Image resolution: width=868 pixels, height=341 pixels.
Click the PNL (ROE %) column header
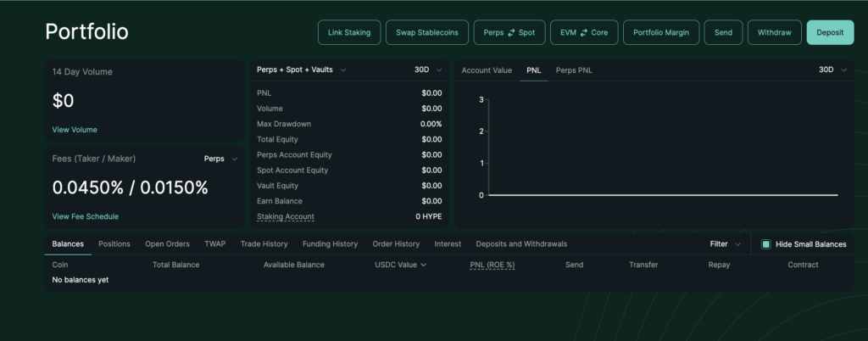492,265
